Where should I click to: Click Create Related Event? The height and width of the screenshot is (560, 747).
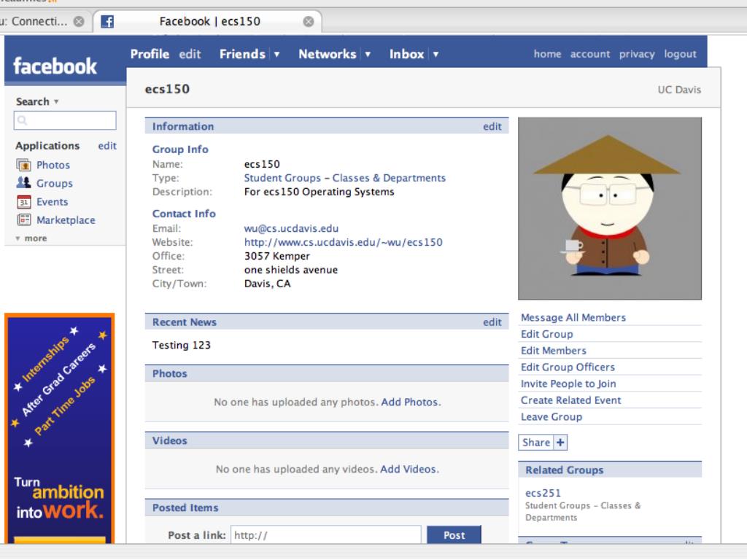coord(570,400)
